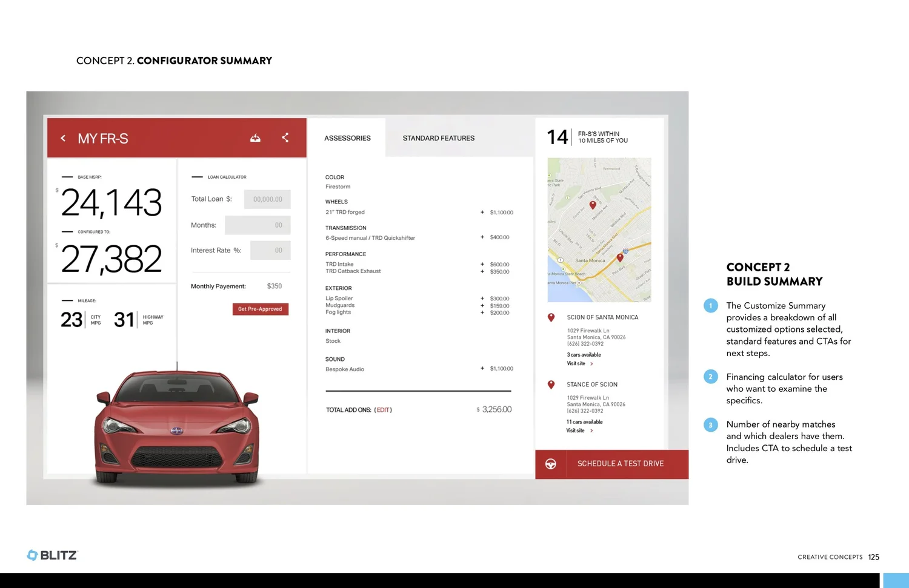Click the steering wheel icon
Screen dimensions: 909x588
[550, 464]
